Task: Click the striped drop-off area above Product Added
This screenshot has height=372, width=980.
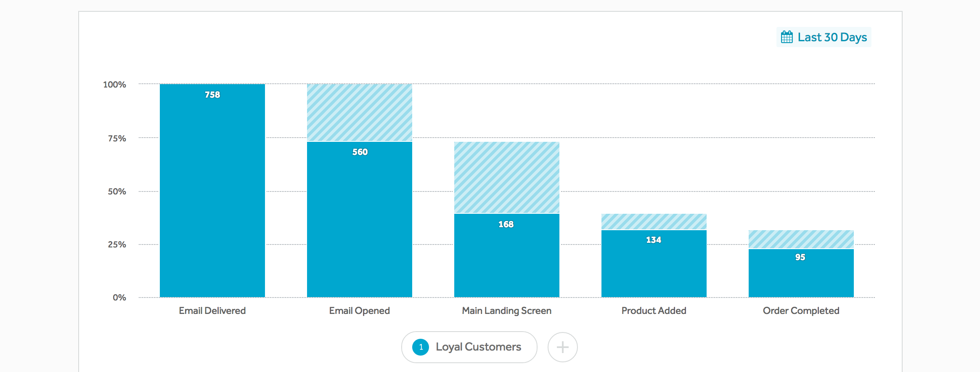Action: (654, 222)
